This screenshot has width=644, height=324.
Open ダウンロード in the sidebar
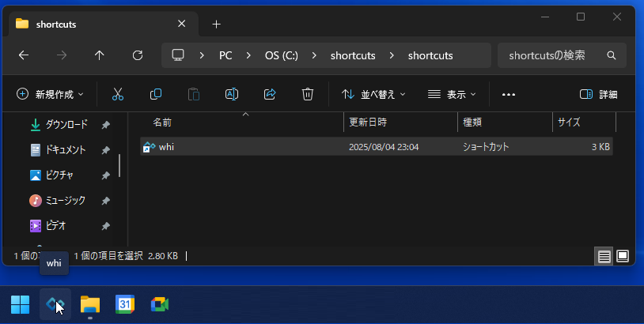pyautogui.click(x=59, y=125)
